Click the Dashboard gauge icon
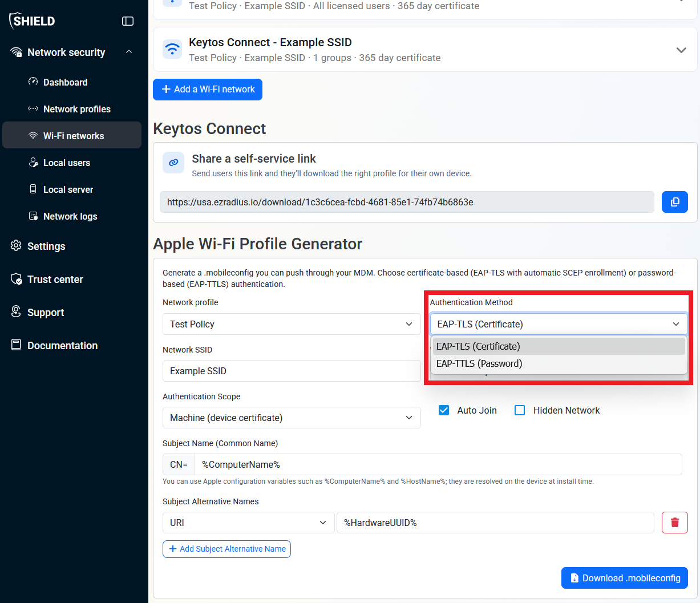Screen dimensions: 700x603 coord(33,82)
